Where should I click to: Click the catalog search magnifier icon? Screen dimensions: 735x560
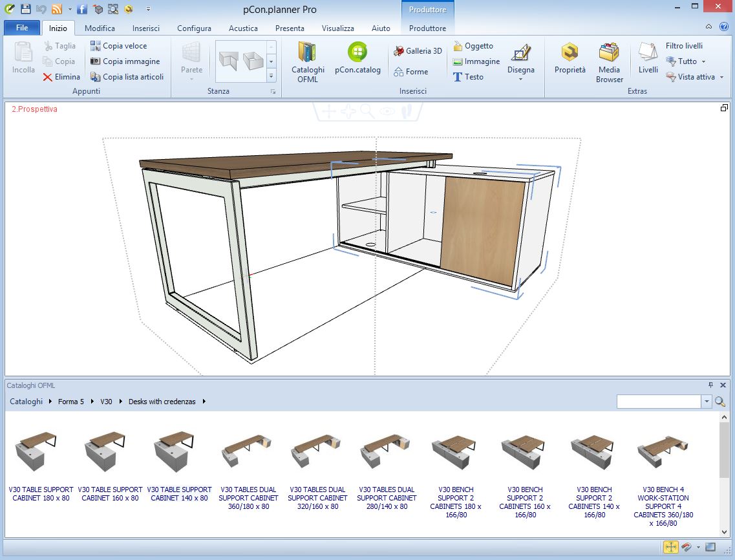pyautogui.click(x=720, y=402)
